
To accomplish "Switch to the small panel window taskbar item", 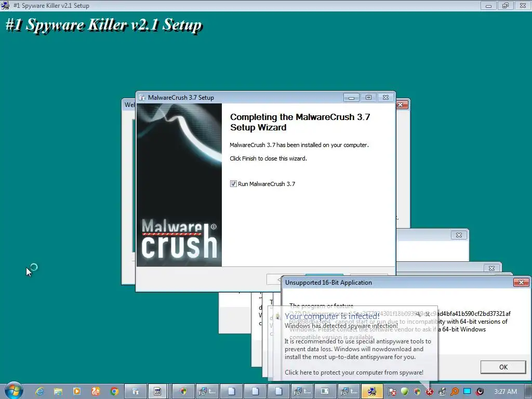I will 325,392.
